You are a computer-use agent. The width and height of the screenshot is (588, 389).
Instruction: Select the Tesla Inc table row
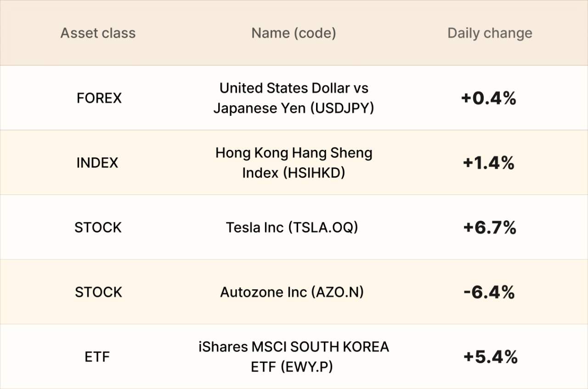pos(294,227)
